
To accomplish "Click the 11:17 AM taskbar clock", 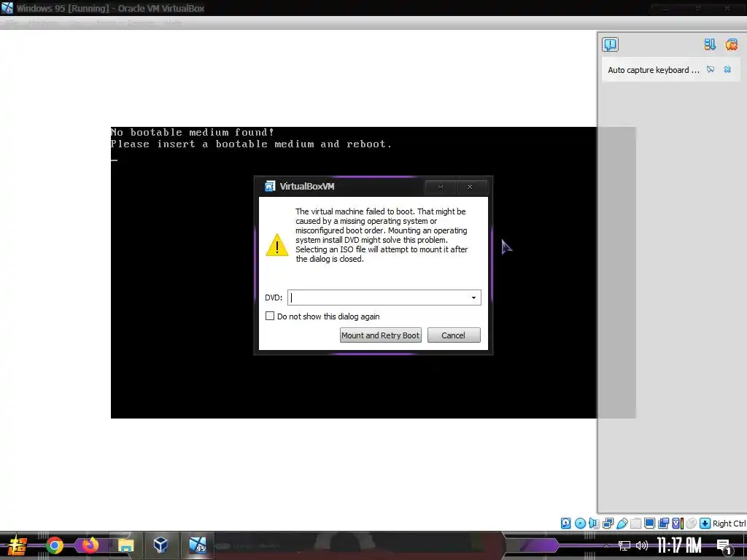I will pyautogui.click(x=679, y=545).
